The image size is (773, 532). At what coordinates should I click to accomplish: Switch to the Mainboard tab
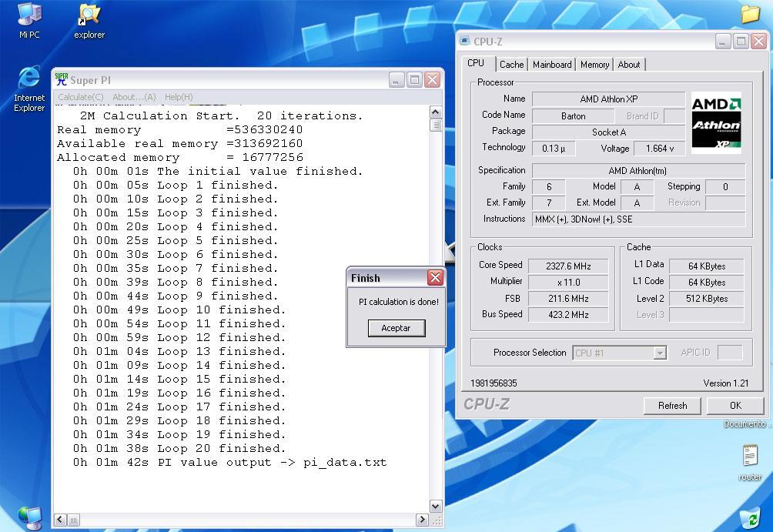coord(552,65)
